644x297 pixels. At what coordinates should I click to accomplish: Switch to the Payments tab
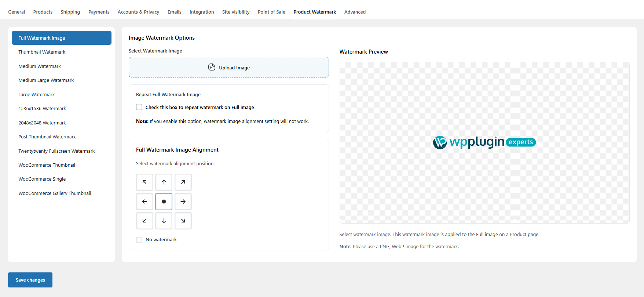click(99, 12)
